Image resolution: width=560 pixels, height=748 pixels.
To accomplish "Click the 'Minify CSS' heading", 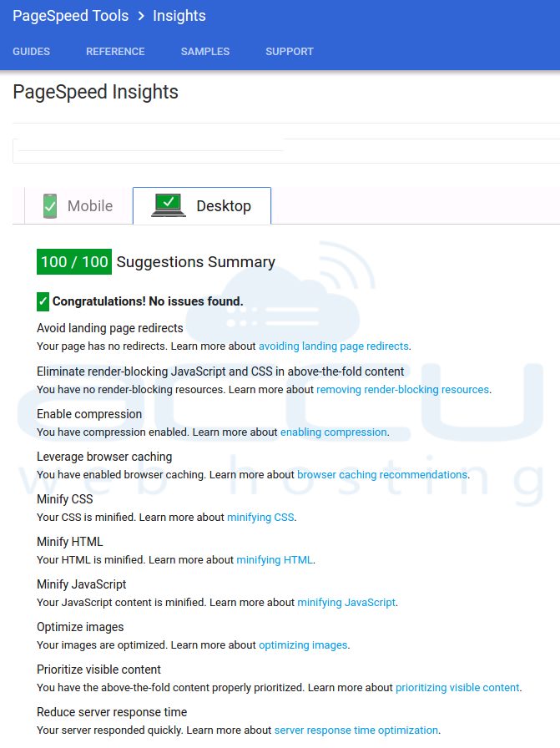I will [x=65, y=499].
